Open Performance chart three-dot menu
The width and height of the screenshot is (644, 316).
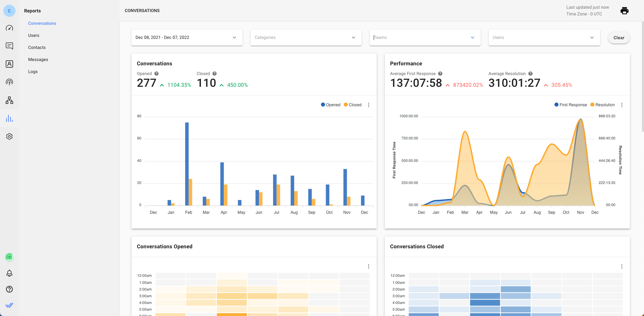[622, 105]
